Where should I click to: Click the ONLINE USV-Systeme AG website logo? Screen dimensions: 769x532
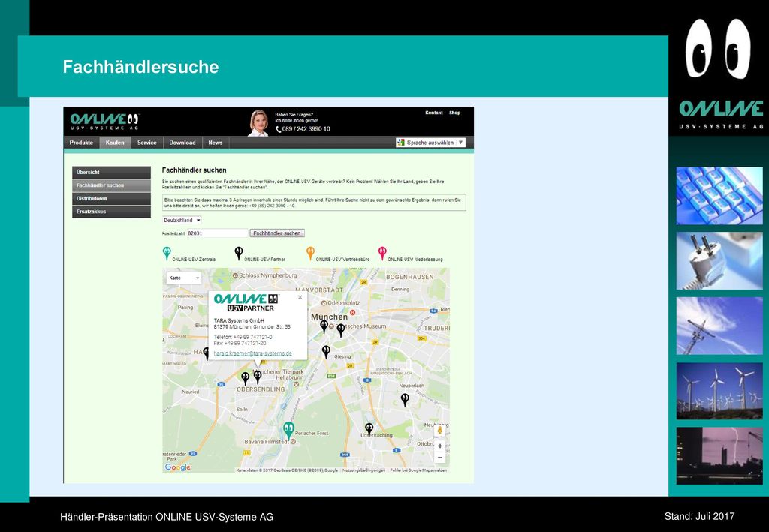click(105, 121)
